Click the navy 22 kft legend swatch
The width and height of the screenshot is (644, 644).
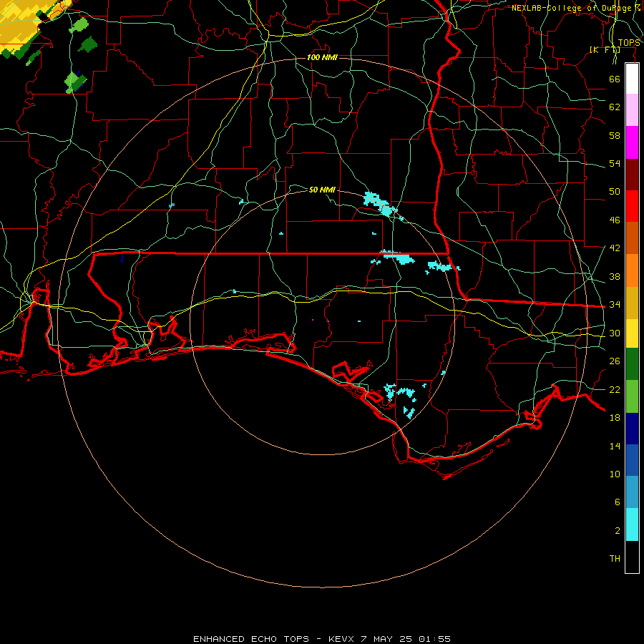(632, 429)
